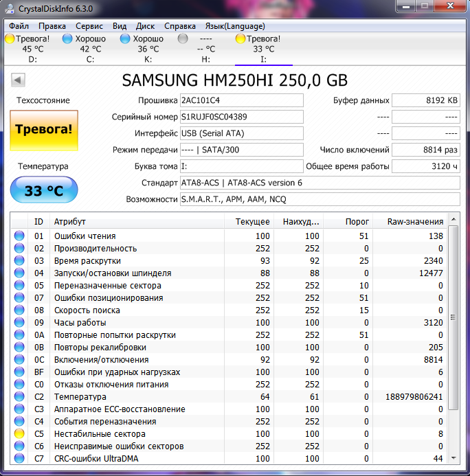
Task: Select the Температура attribute row
Action: (x=137, y=397)
